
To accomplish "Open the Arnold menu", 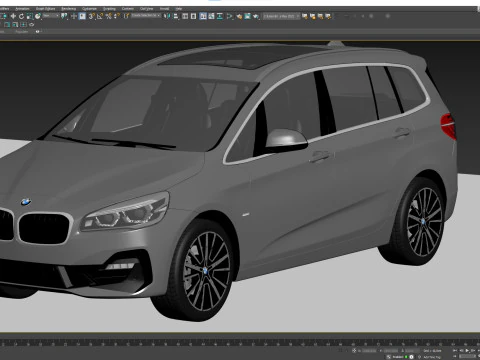I will coord(164,9).
